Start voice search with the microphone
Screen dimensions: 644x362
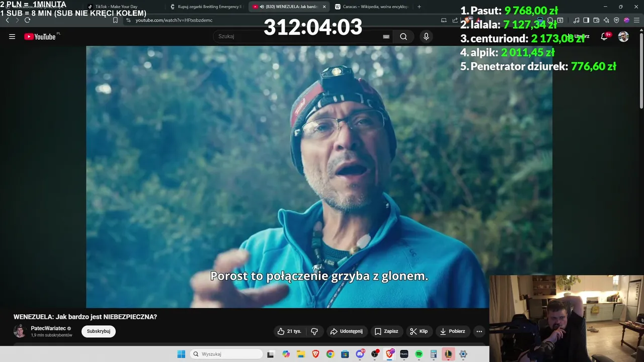point(426,36)
